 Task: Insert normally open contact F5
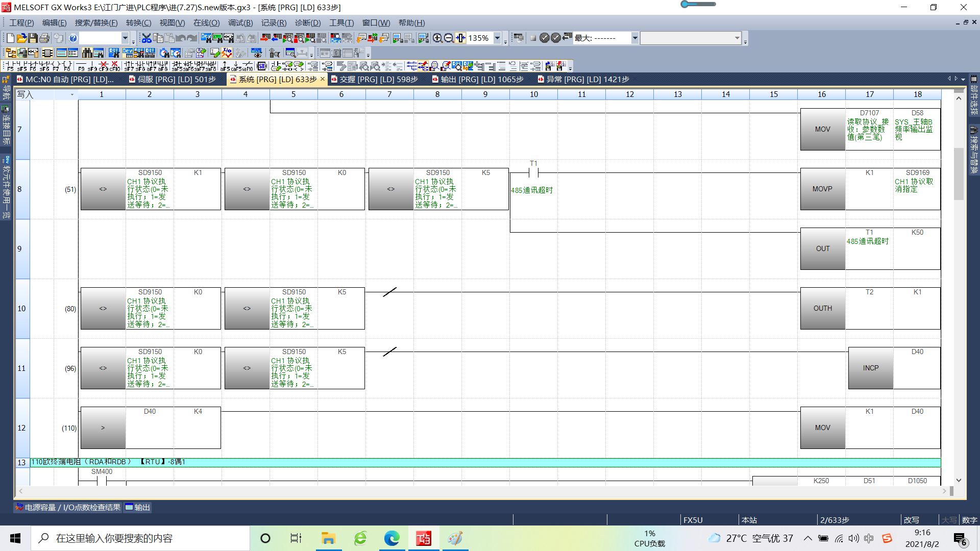tap(10, 66)
